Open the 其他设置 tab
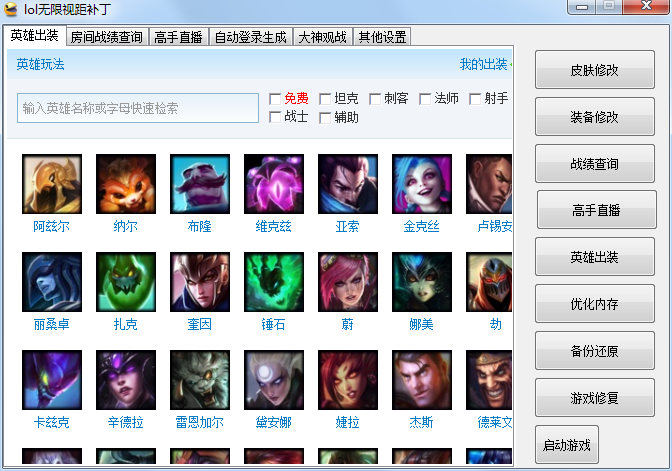 (x=382, y=37)
